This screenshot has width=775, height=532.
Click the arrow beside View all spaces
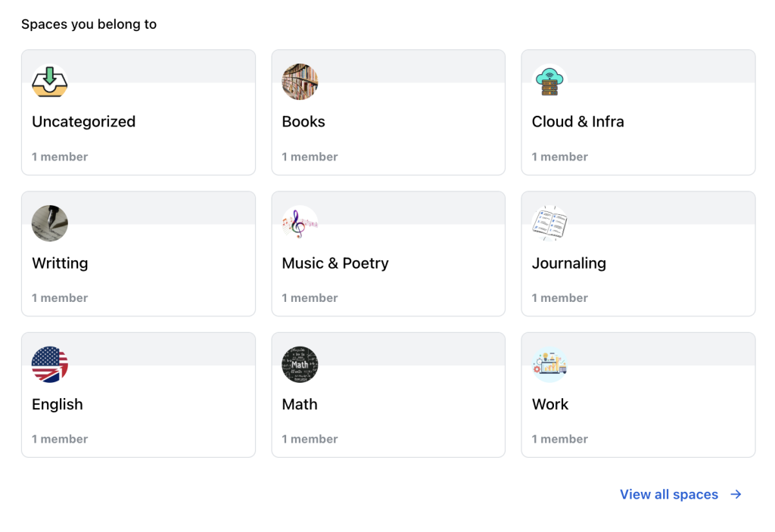point(736,494)
